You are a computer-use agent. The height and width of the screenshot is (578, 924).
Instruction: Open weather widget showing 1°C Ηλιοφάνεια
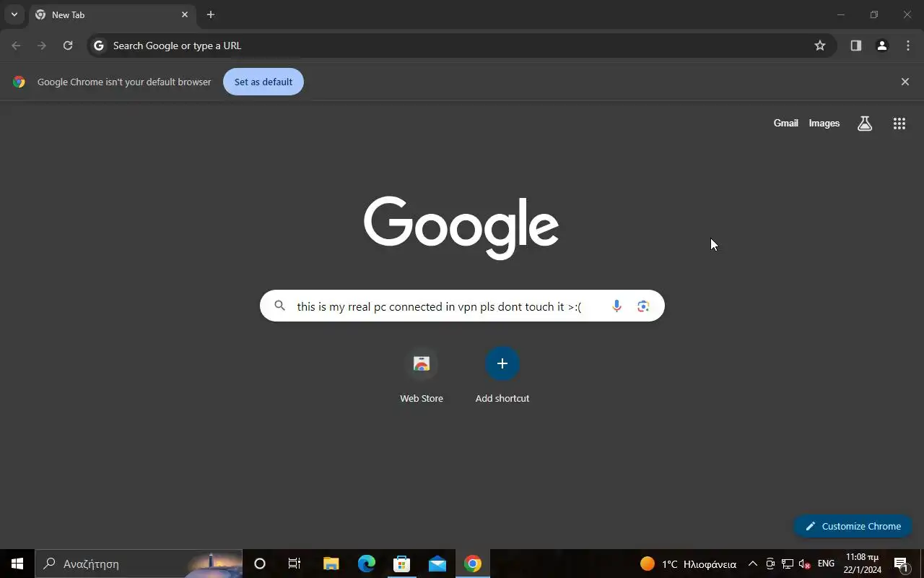[688, 564]
